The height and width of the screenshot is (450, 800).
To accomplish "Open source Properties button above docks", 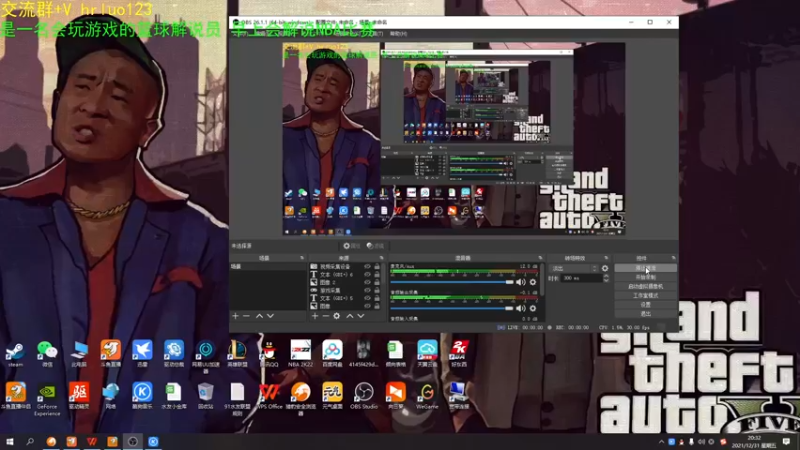I will pyautogui.click(x=352, y=246).
